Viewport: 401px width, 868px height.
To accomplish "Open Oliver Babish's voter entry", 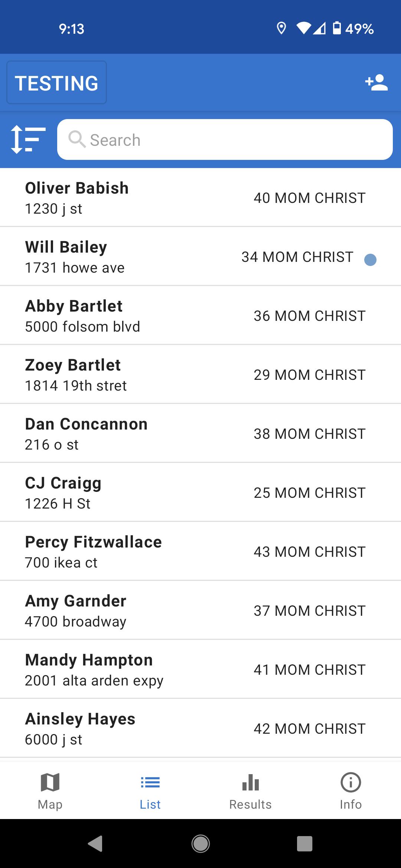I will [x=200, y=198].
